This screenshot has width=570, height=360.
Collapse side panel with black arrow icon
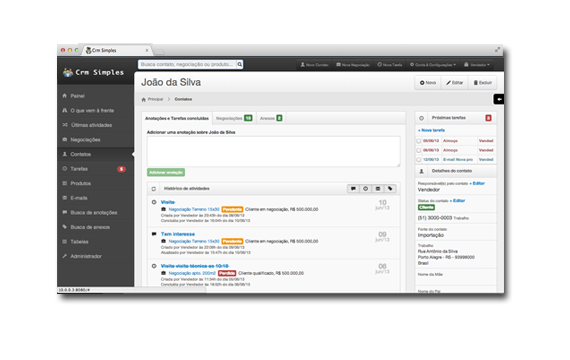click(x=499, y=99)
